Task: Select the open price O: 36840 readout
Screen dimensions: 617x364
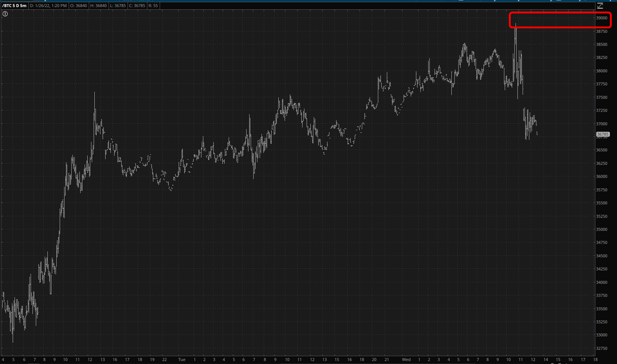Action: click(79, 6)
